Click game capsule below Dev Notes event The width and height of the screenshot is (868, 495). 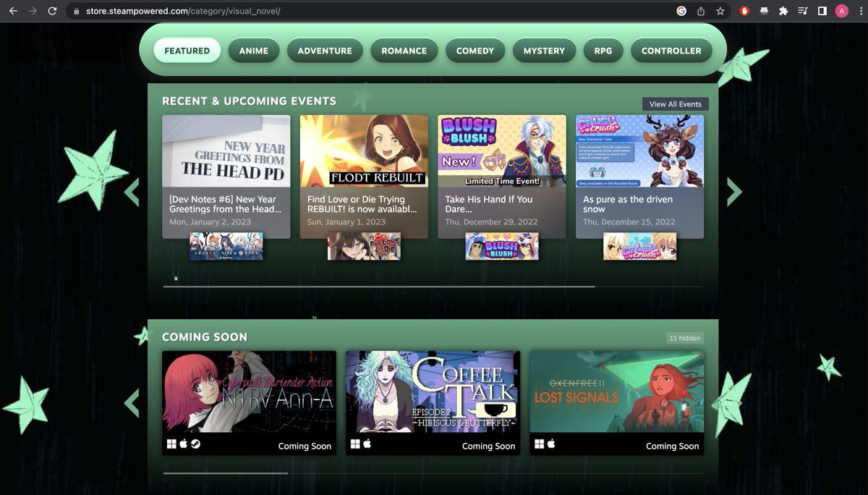pos(226,246)
